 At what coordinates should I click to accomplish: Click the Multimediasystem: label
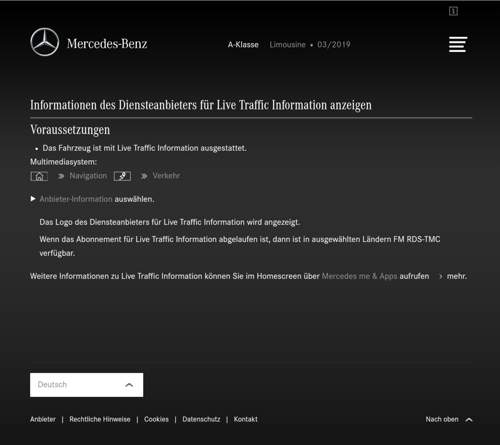(63, 162)
